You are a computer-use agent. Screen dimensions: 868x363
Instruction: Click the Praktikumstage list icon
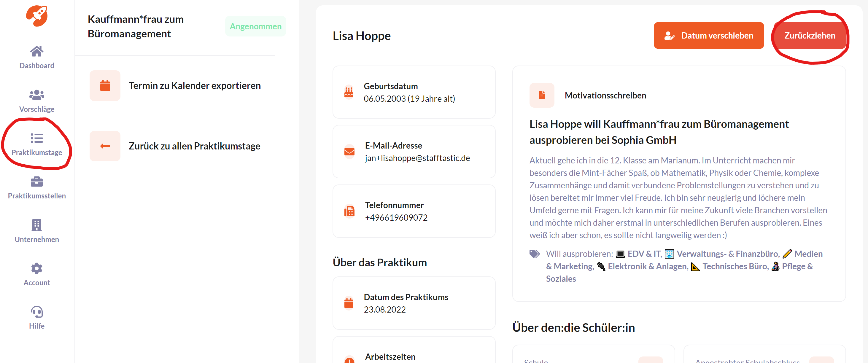point(37,138)
